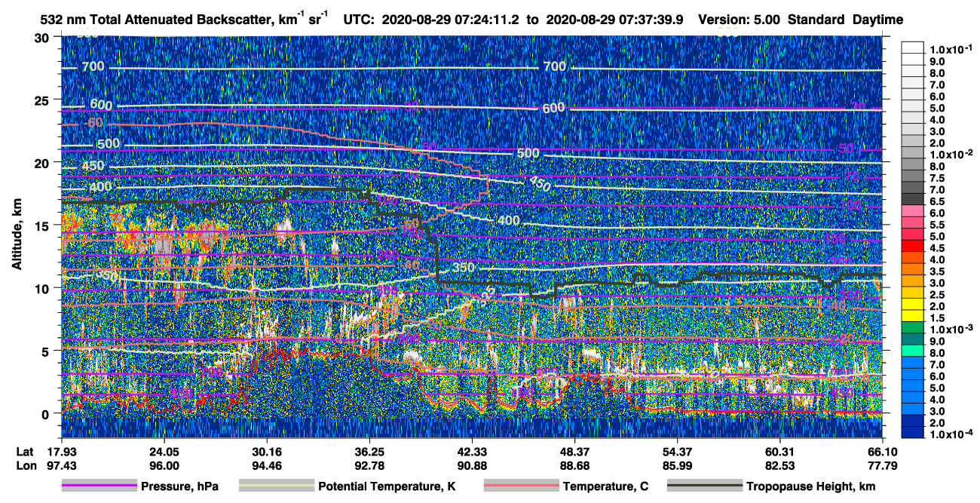Viewport: 980px width, 503px height.
Task: Click latitude value '30.16'
Action: tap(267, 451)
